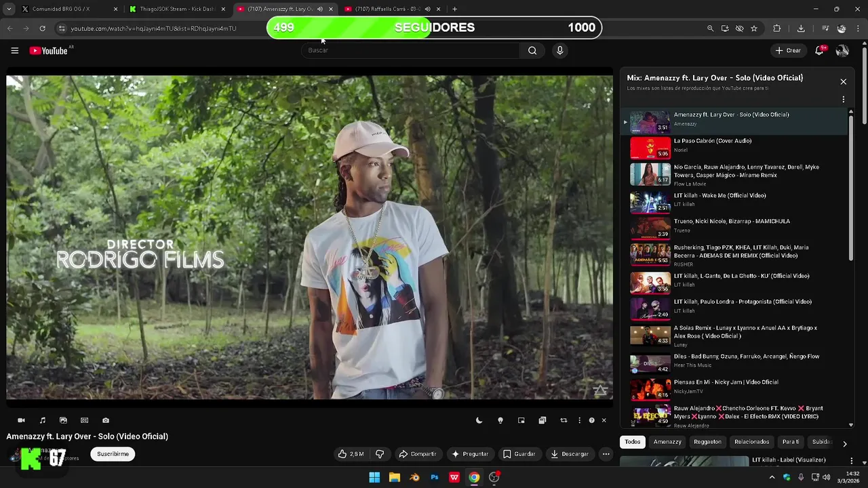Viewport: 868px width, 488px height.
Task: Focus the Buscar search field
Action: pos(410,50)
